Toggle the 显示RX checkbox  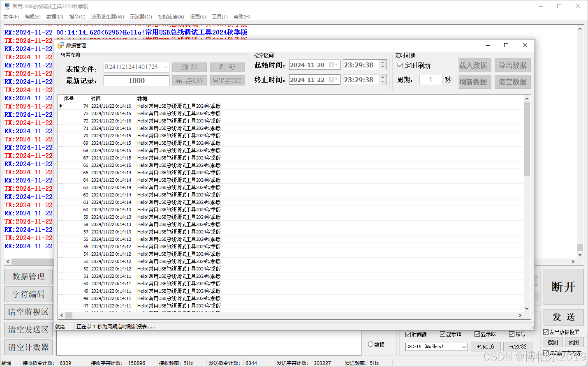click(477, 334)
